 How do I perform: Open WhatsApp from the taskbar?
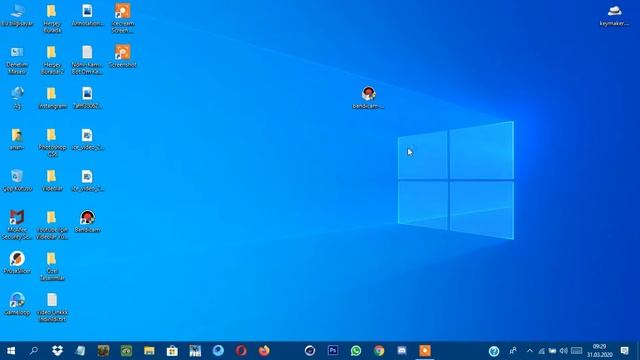pyautogui.click(x=356, y=351)
